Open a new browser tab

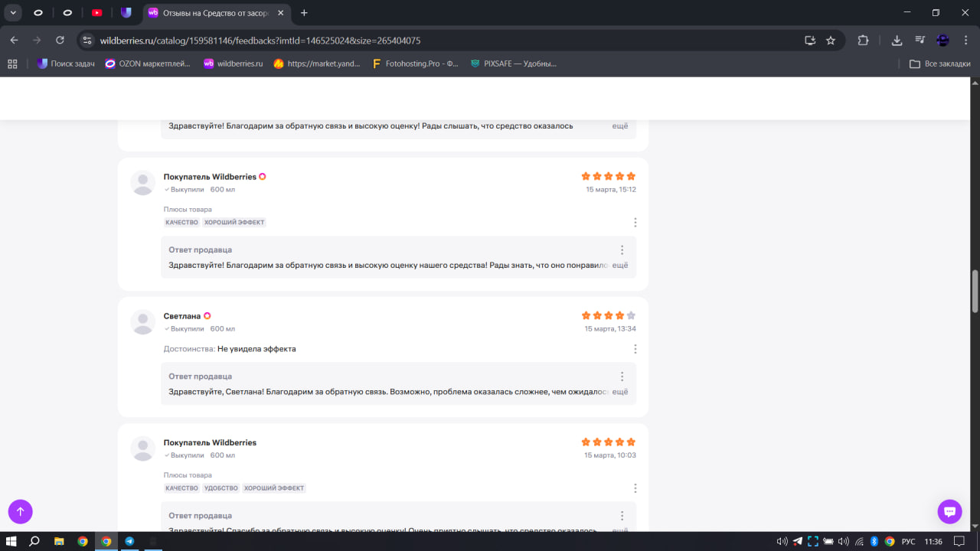point(304,12)
